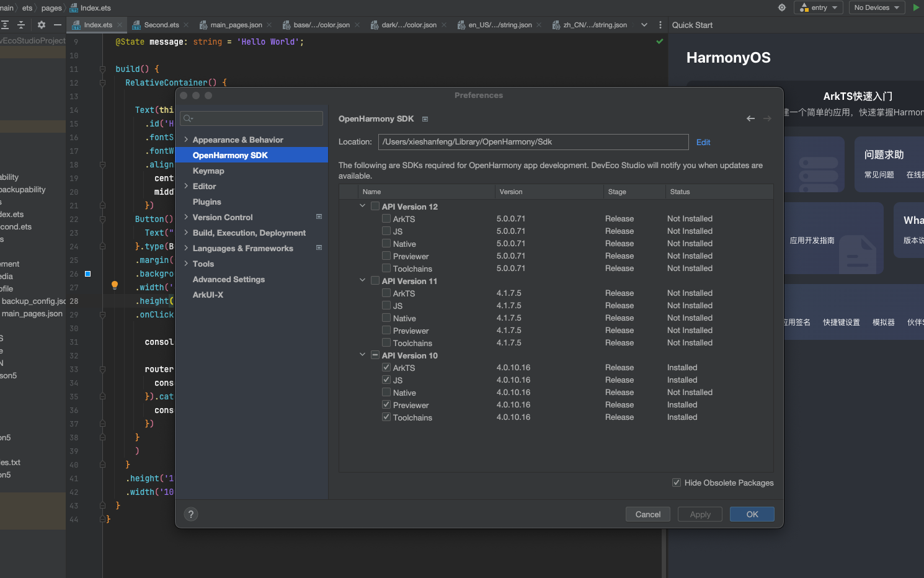The height and width of the screenshot is (578, 924).
Task: Click the editor tab options kebab icon
Action: 660,25
